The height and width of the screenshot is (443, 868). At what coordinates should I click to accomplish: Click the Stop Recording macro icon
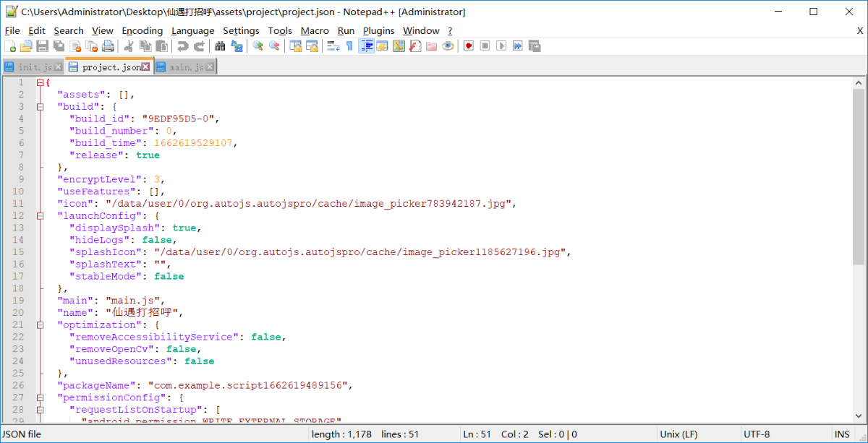485,46
